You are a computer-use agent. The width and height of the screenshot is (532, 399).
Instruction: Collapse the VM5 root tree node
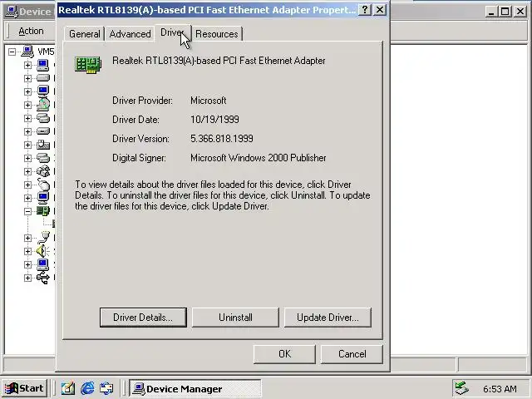(x=12, y=52)
